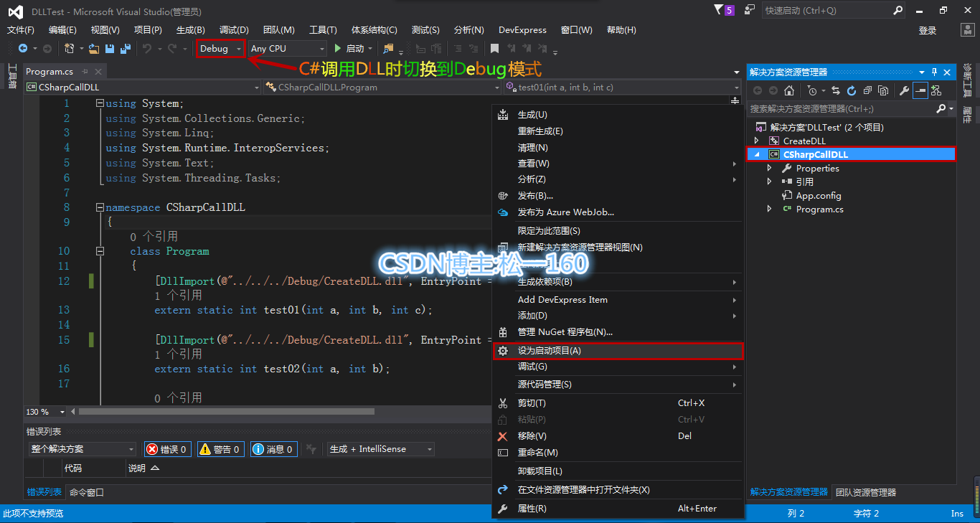The image size is (980, 523).
Task: Go Home in Solution Explorer toolbar
Action: tap(789, 90)
